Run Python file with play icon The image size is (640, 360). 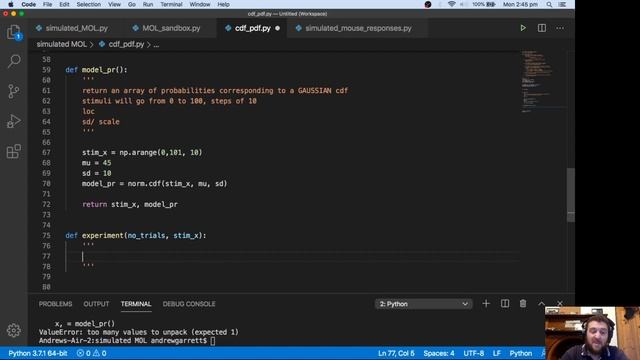tap(523, 28)
